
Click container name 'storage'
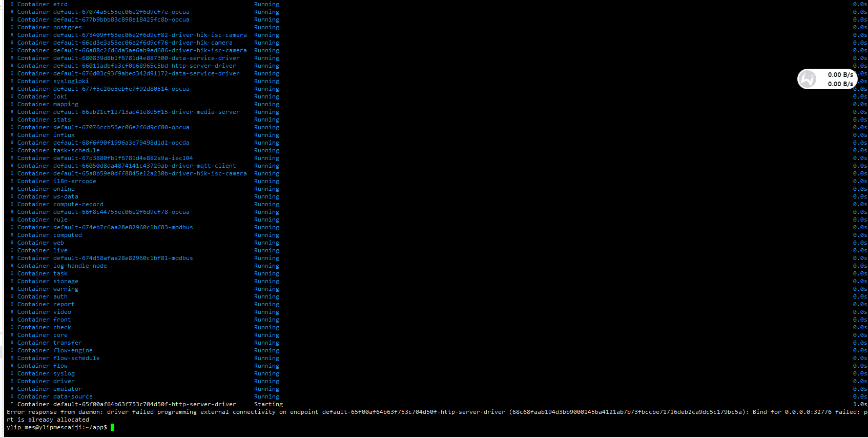click(x=66, y=281)
